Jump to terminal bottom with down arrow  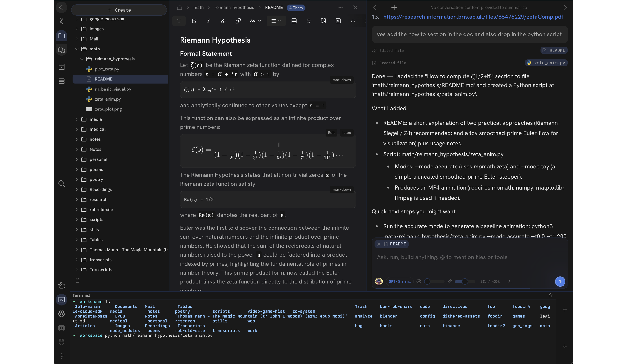tap(565, 346)
